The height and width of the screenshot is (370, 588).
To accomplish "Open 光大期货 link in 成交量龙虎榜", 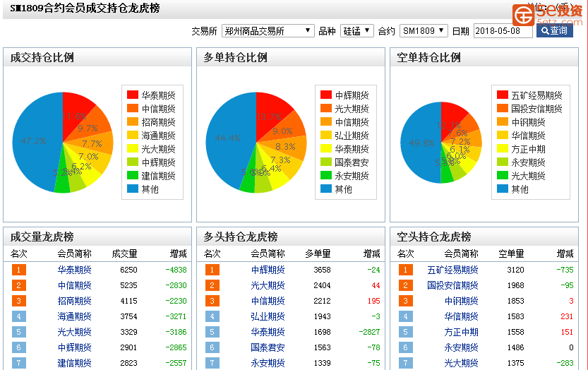I will (74, 332).
